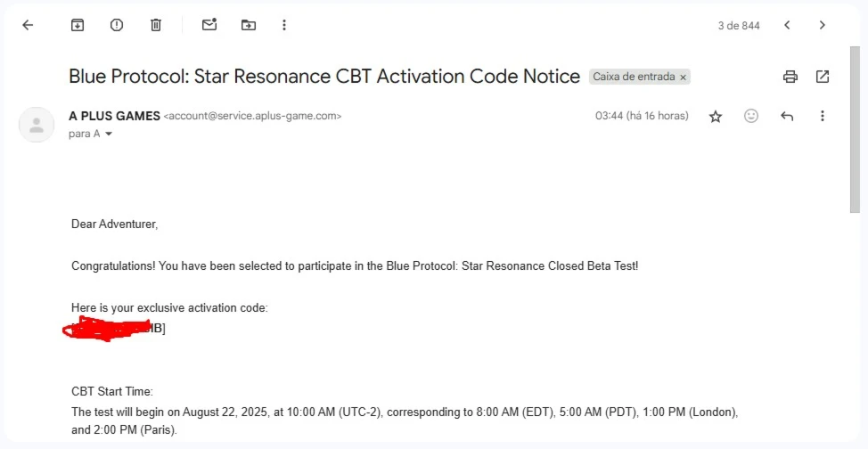The image size is (868, 449).
Task: Go to older email with right chevron
Action: [823, 25]
